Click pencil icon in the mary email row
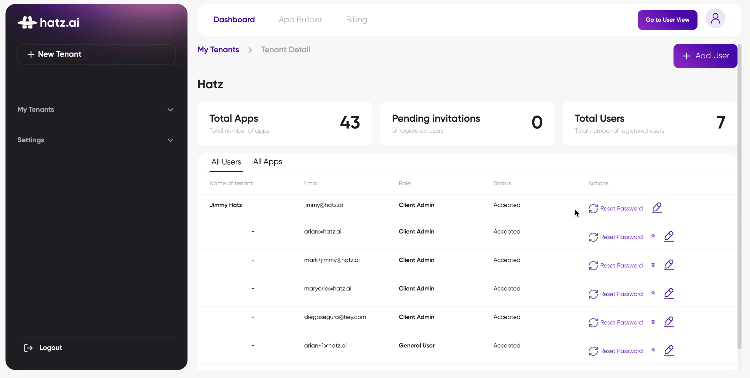This screenshot has width=750, height=378. click(669, 293)
